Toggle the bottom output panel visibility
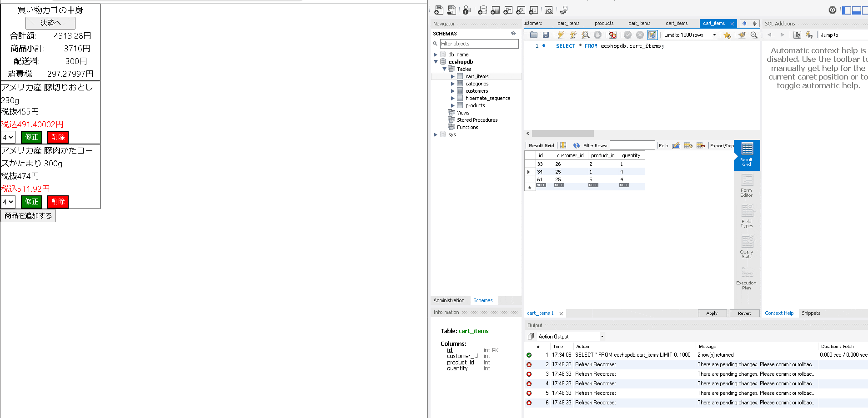The image size is (868, 418). (x=857, y=10)
